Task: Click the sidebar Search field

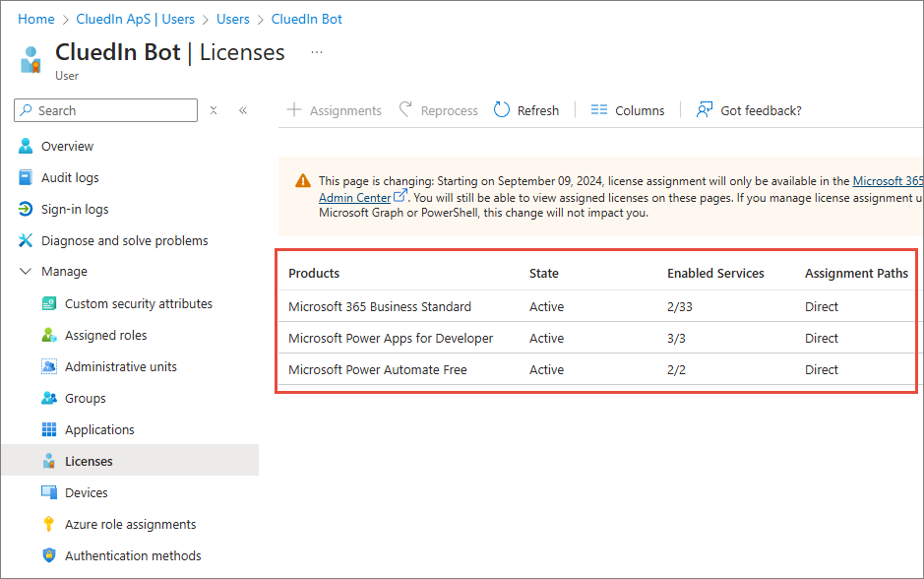Action: (x=106, y=110)
